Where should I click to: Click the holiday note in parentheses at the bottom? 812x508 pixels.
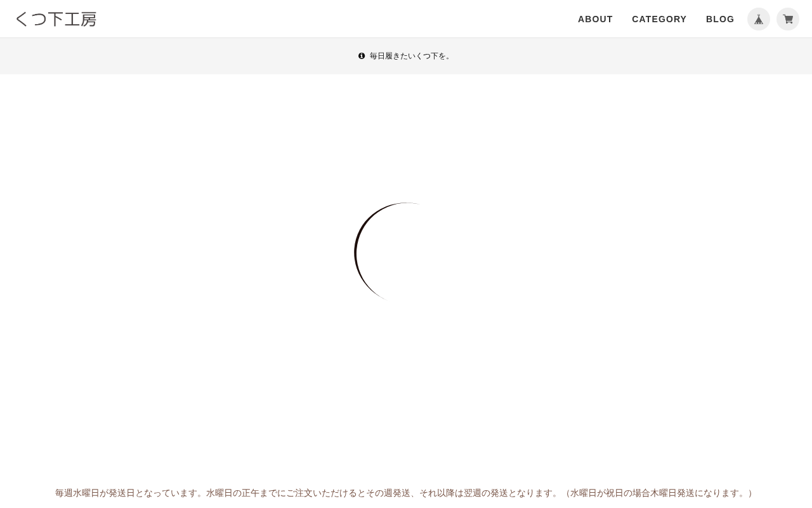(659, 493)
